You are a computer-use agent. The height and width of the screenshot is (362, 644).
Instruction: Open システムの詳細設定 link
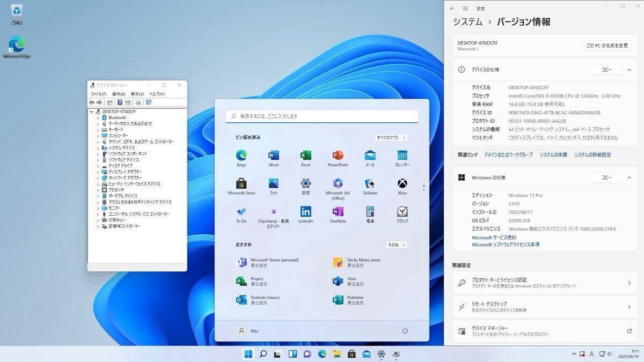coord(592,155)
